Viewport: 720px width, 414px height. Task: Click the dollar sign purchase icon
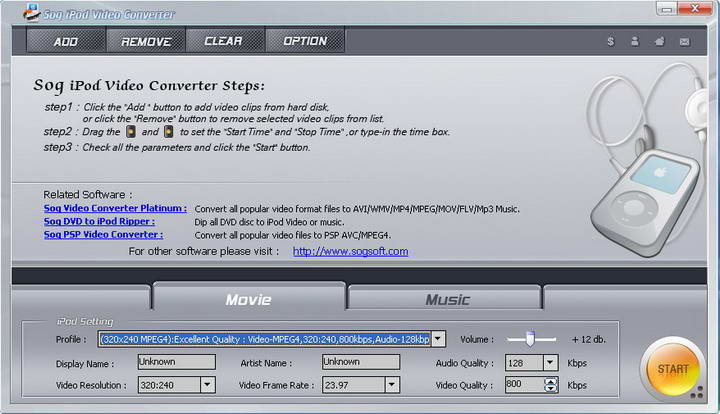click(610, 42)
